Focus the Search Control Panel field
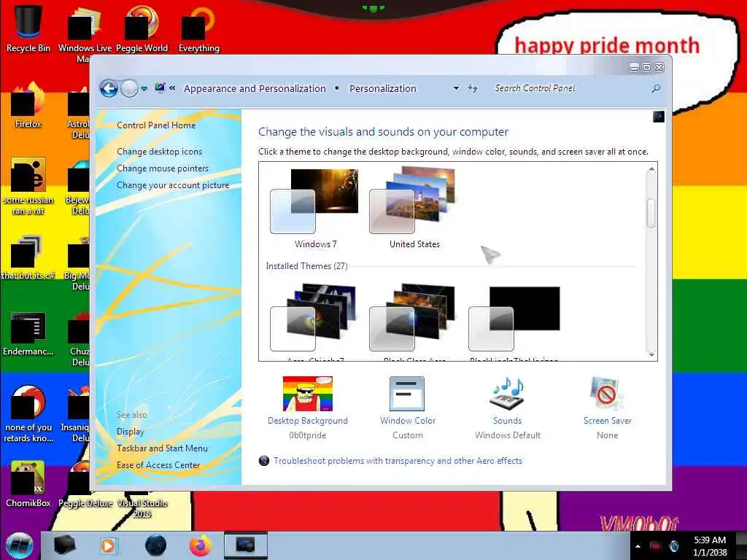This screenshot has height=560, width=747. [569, 88]
